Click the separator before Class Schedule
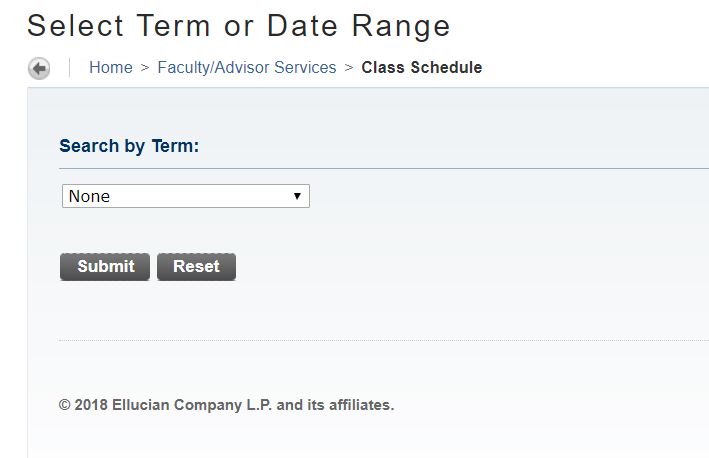Screen dimensions: 709x458 pos(349,68)
